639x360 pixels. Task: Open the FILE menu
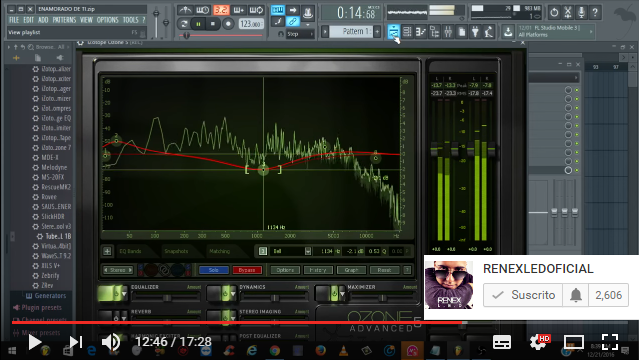13,20
